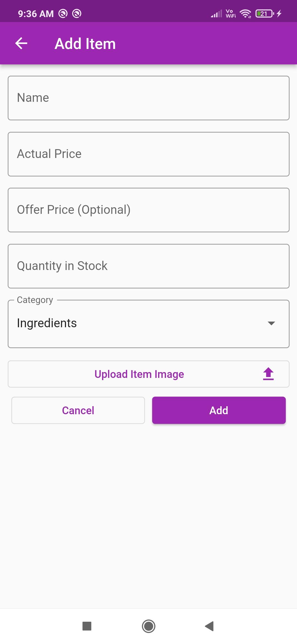Screen dimensions: 297x644
Task: Focus the Actual Price field
Action: [148, 154]
